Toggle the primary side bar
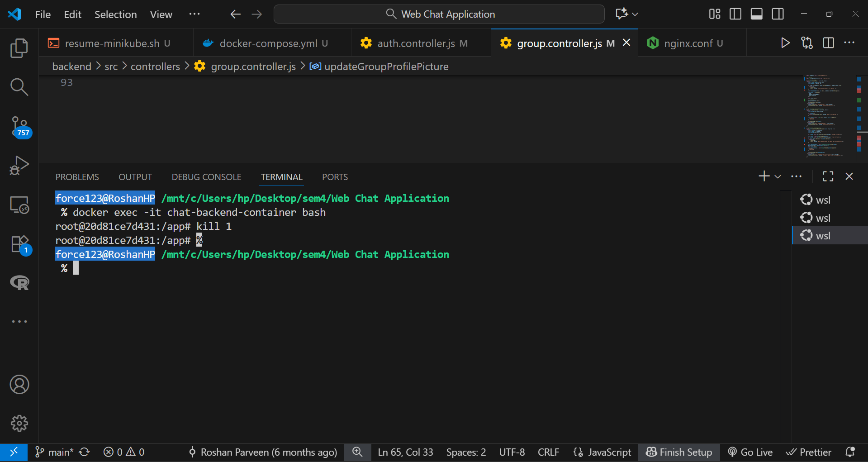Screen dimensions: 868x462 [x=735, y=14]
